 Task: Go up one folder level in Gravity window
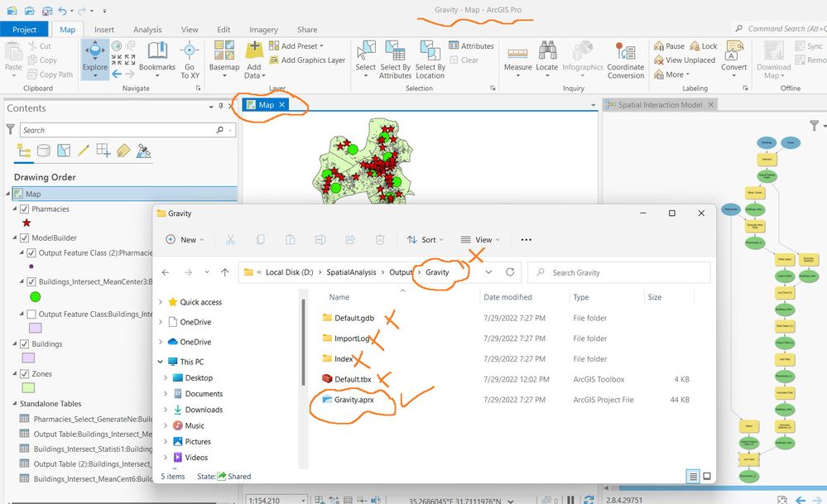tap(225, 272)
